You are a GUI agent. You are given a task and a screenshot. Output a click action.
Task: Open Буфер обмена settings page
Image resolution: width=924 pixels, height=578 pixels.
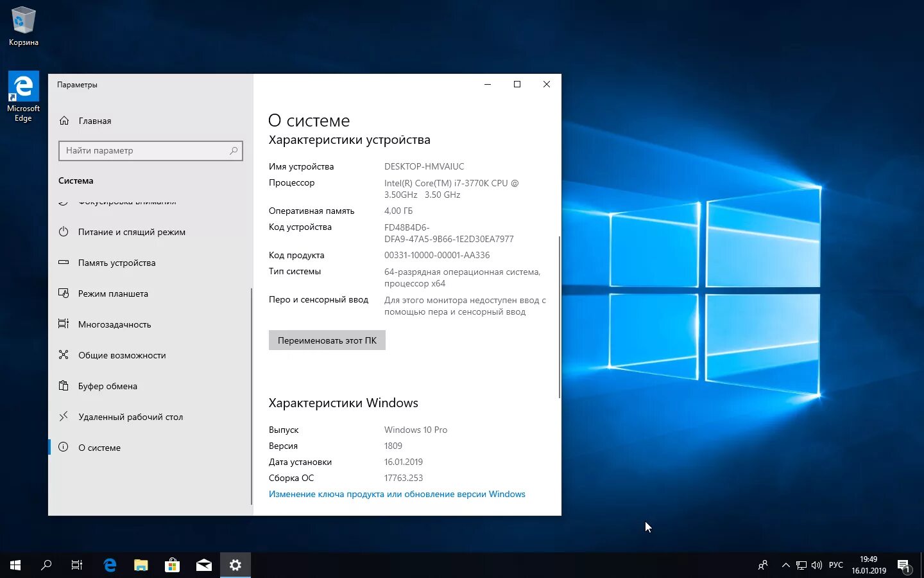point(150,386)
